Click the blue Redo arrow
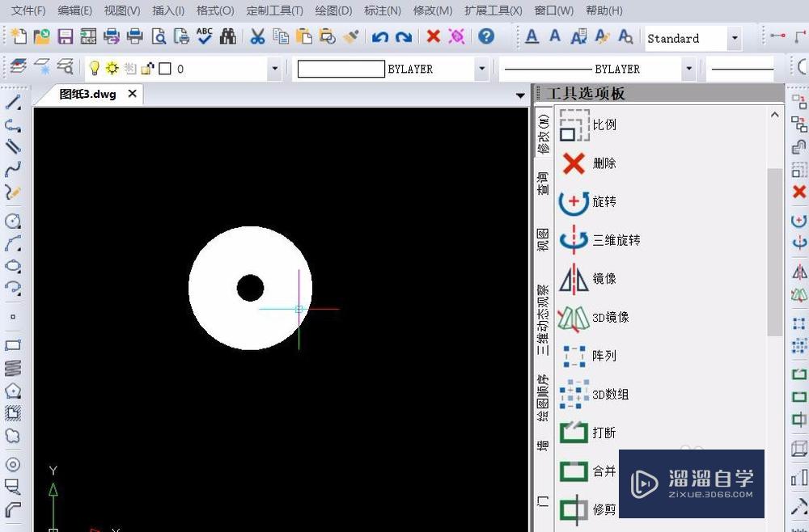809x532 pixels. (x=404, y=37)
